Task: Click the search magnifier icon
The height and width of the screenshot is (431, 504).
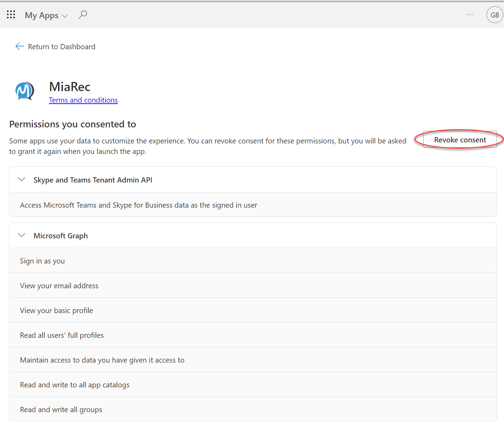Action: click(83, 15)
